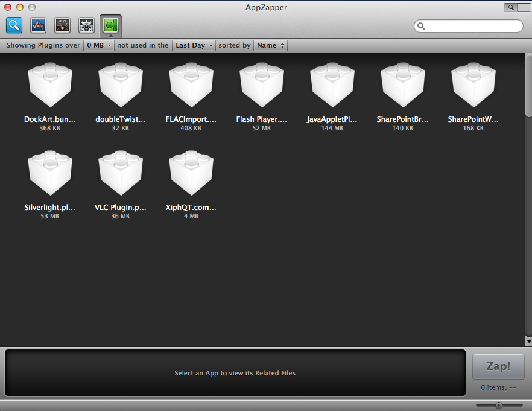Open the sorted by Name dropdown

point(270,45)
